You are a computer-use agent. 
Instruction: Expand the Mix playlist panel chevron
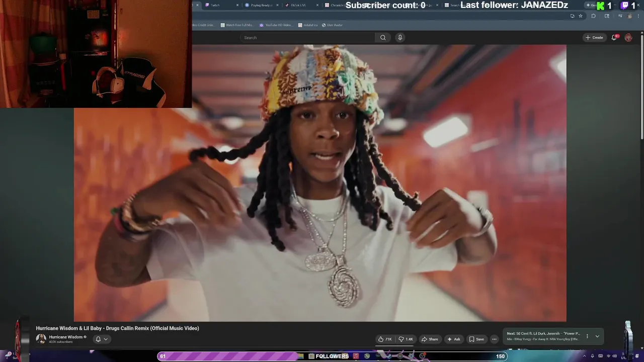[597, 336]
